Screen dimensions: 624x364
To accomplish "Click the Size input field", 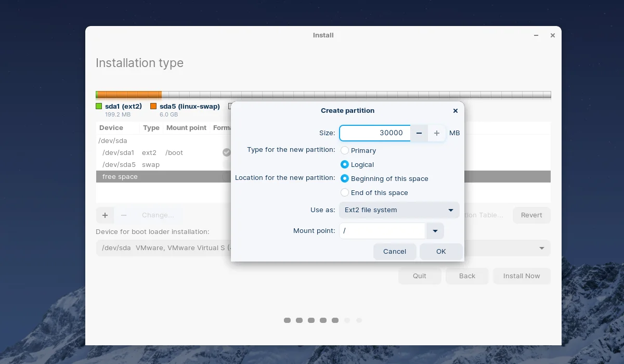I will click(374, 133).
